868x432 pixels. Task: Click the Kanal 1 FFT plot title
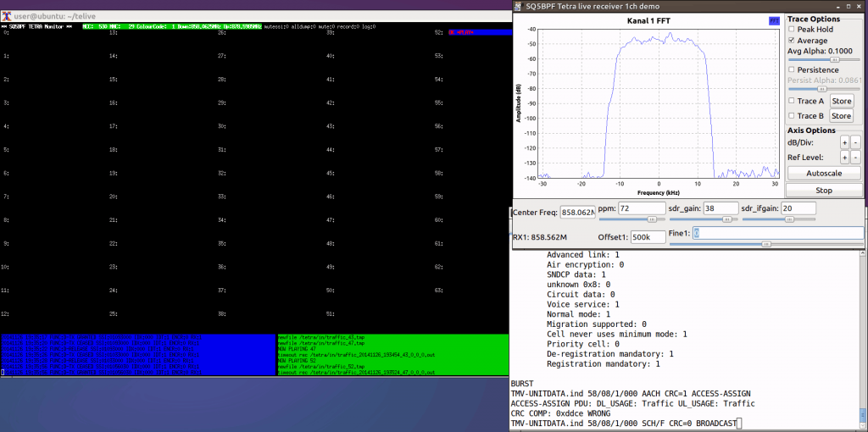tap(648, 21)
